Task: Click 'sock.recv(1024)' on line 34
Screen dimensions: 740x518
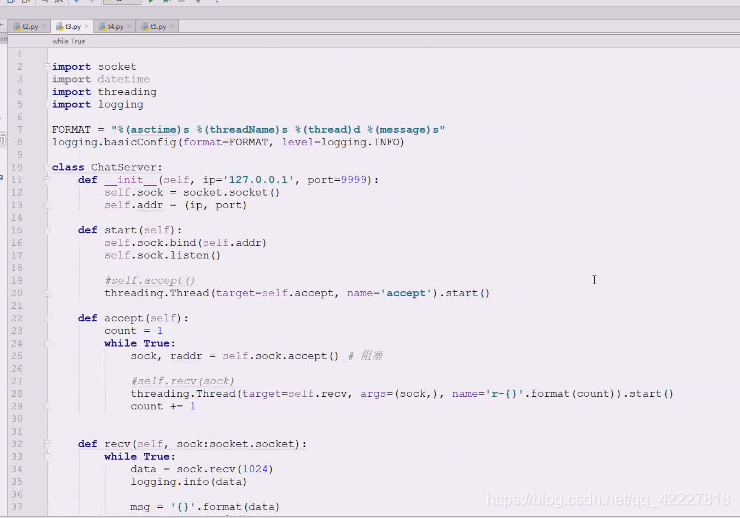Action: [225, 469]
